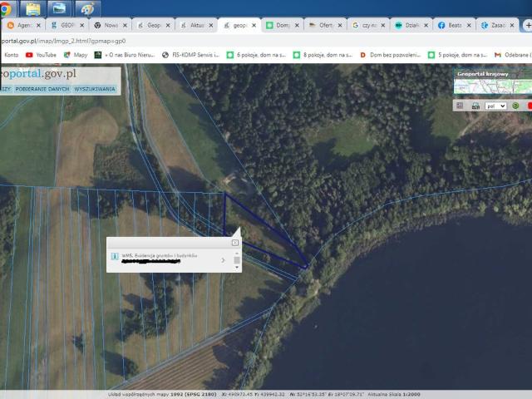Open the Mapy bookmark
This screenshot has height=399, width=532.
(75, 55)
